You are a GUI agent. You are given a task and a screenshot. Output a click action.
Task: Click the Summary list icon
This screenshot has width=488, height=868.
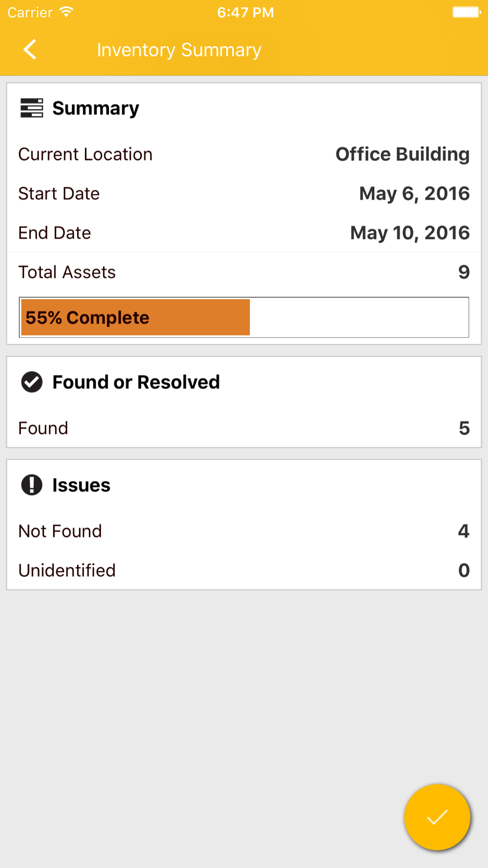pos(32,108)
